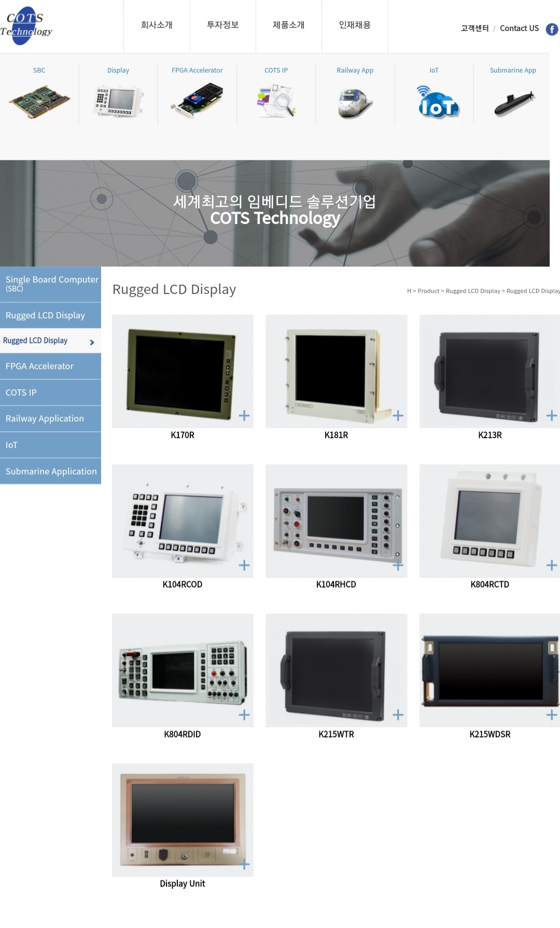Viewport: 560px width, 928px height.
Task: Click the FPGA Accelerator text label
Action: coord(197,71)
